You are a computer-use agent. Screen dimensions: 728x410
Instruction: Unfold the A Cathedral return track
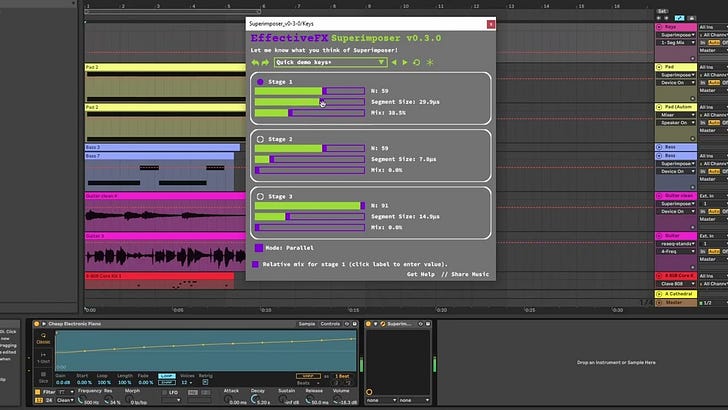659,294
